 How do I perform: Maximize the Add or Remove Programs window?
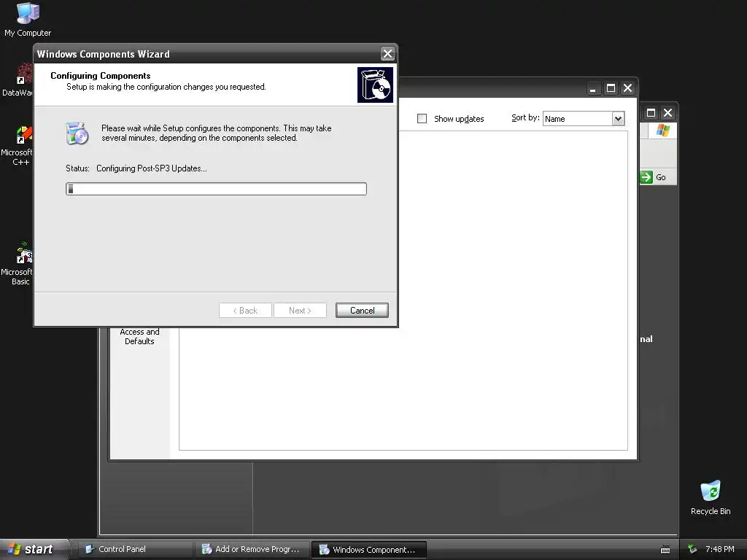click(611, 88)
